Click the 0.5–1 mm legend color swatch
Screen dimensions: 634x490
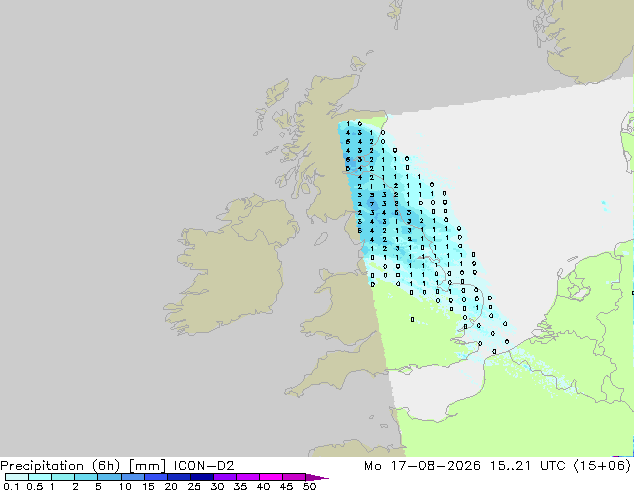pos(40,477)
